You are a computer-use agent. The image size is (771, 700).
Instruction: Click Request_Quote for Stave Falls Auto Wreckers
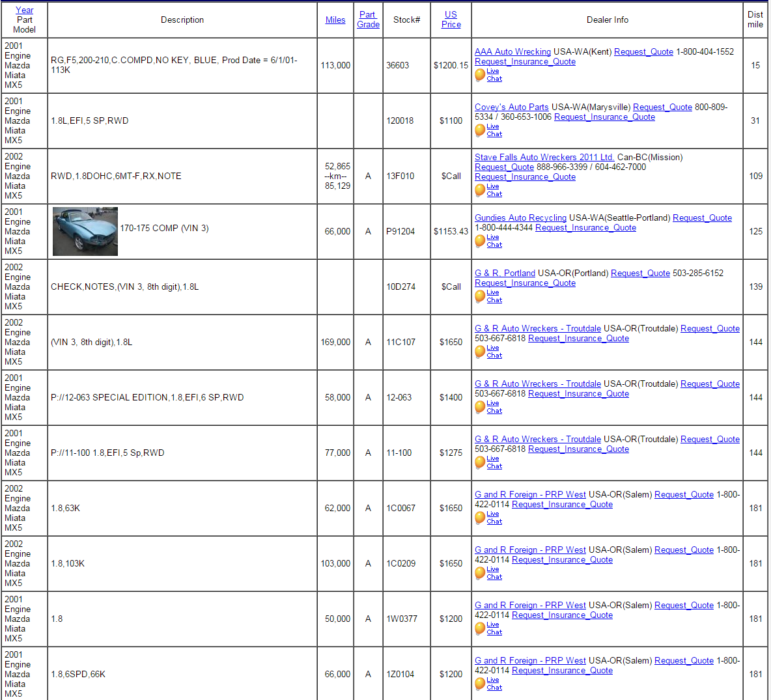[x=504, y=167]
